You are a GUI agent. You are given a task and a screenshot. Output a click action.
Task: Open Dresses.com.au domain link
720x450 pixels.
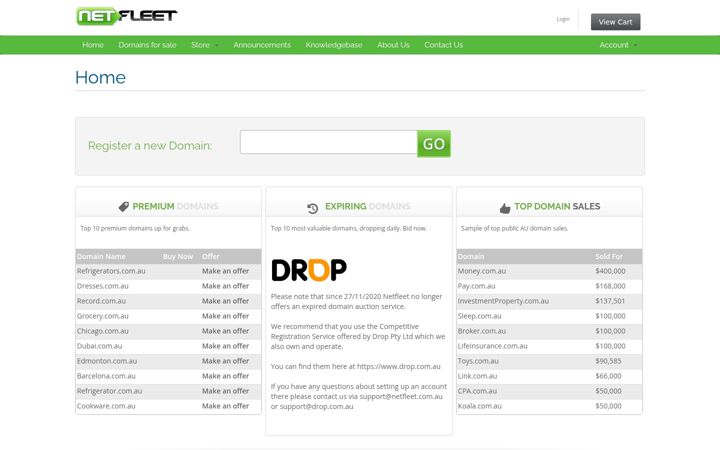pyautogui.click(x=103, y=286)
